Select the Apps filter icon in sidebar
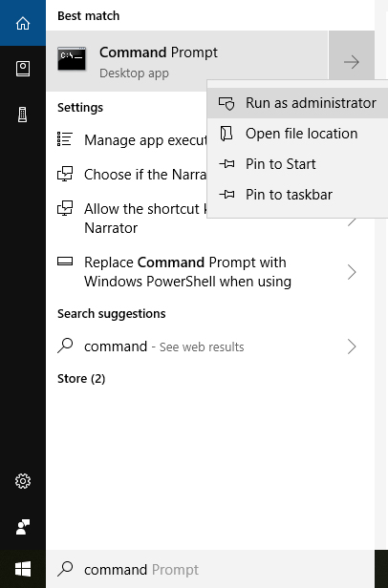Viewport: 388px width, 588px height. [23, 69]
